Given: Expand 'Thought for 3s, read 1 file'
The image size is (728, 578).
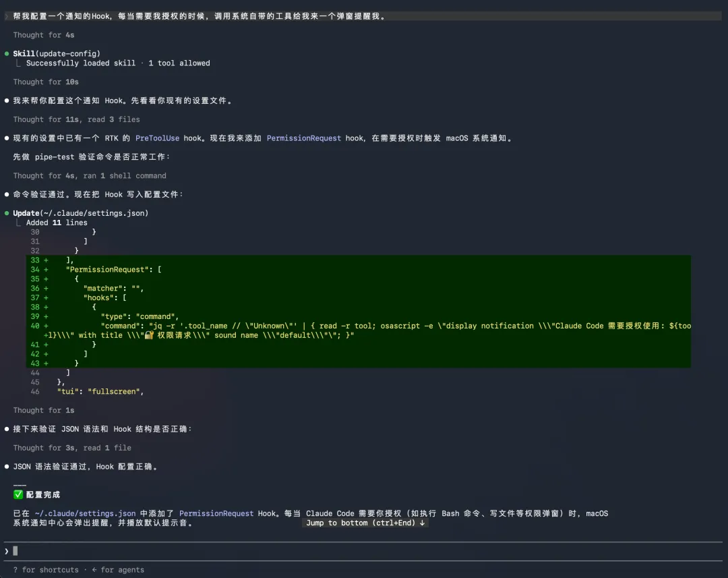Looking at the screenshot, I should tap(72, 448).
